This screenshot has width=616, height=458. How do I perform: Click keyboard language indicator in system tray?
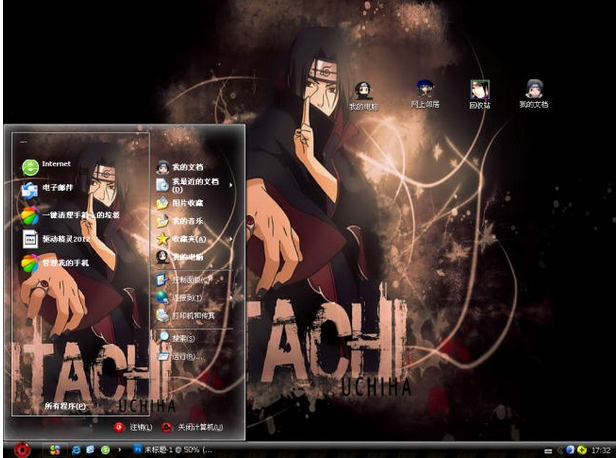548,451
